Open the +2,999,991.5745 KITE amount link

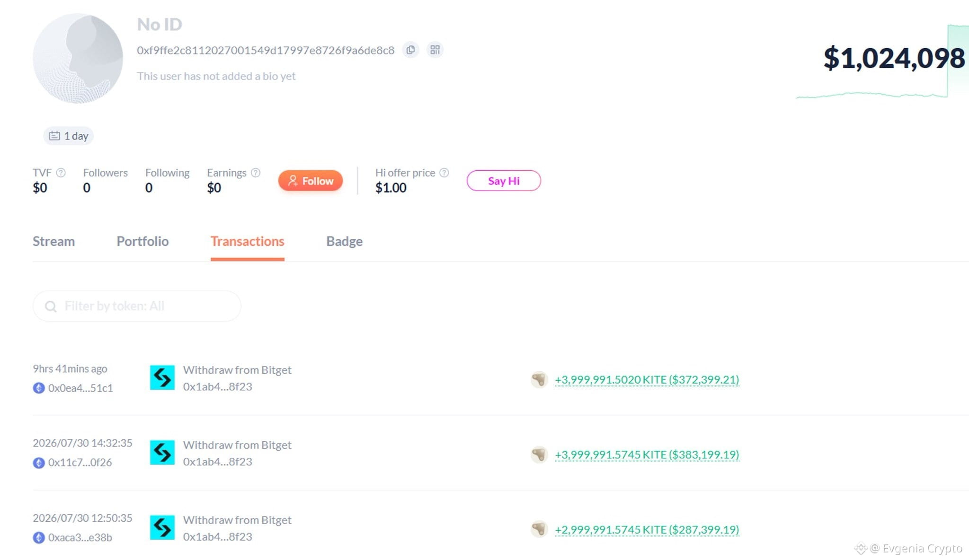point(647,530)
